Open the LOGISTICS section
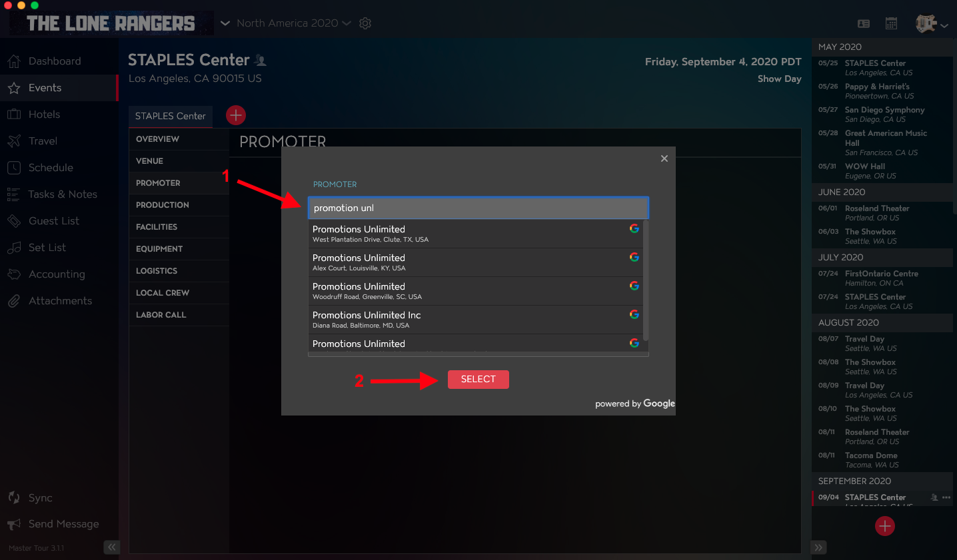 coord(179,271)
